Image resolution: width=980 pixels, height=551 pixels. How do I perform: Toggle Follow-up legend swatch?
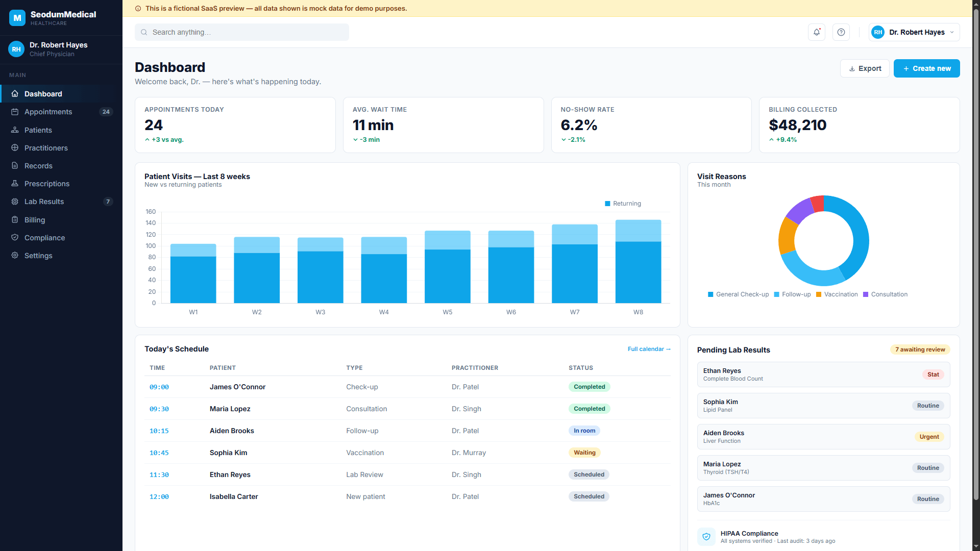(x=777, y=294)
